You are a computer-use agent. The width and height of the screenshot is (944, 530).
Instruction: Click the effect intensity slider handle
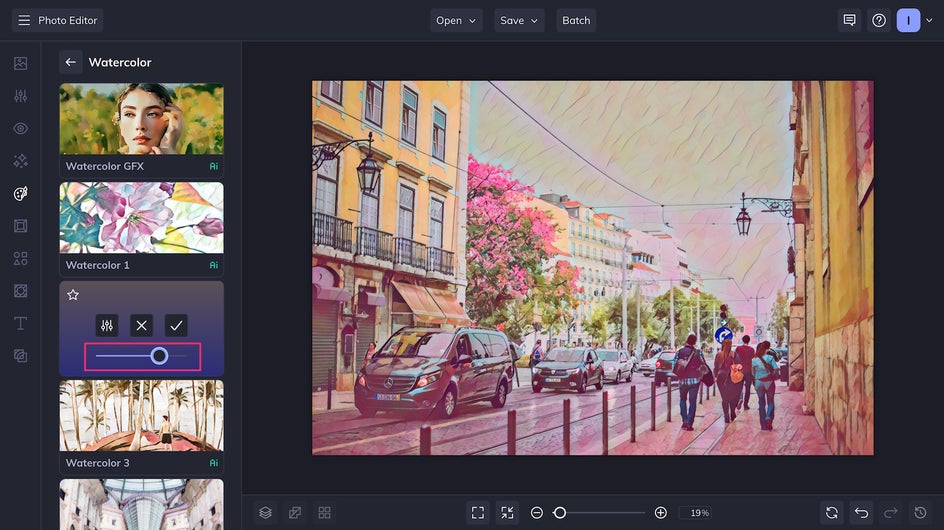159,355
